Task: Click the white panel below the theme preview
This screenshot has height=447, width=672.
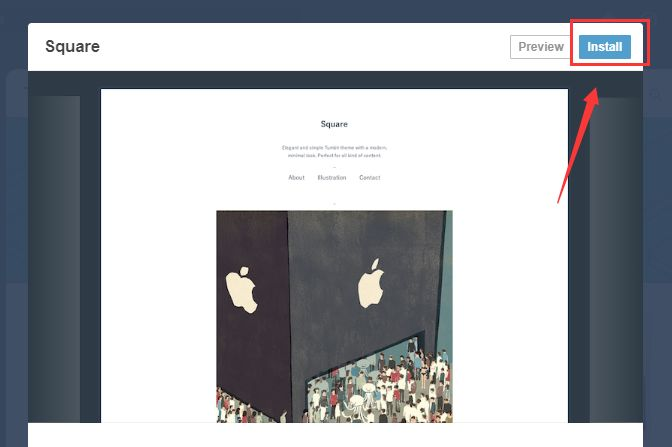Action: [335, 435]
